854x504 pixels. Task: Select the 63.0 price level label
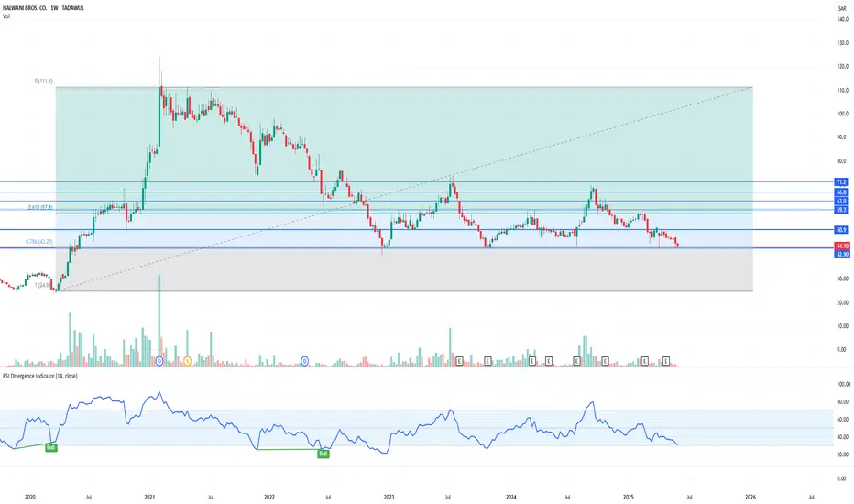coord(841,201)
